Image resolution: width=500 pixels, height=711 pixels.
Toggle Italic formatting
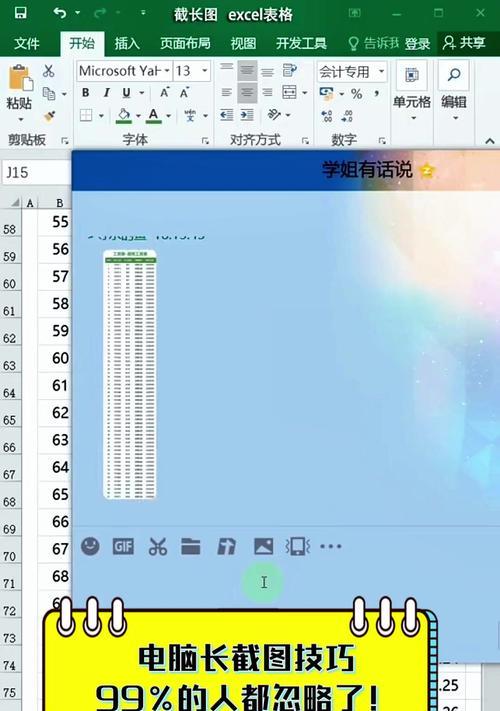pyautogui.click(x=106, y=93)
